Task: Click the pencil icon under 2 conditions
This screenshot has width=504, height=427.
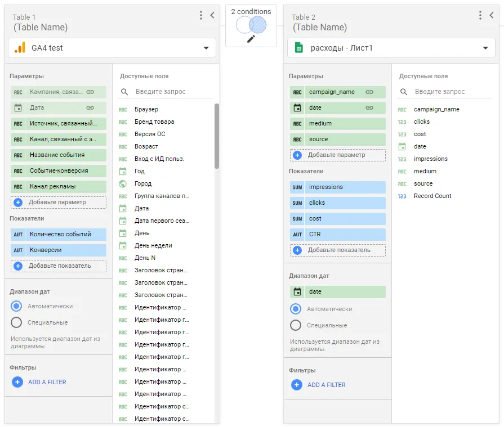Action: [x=251, y=39]
